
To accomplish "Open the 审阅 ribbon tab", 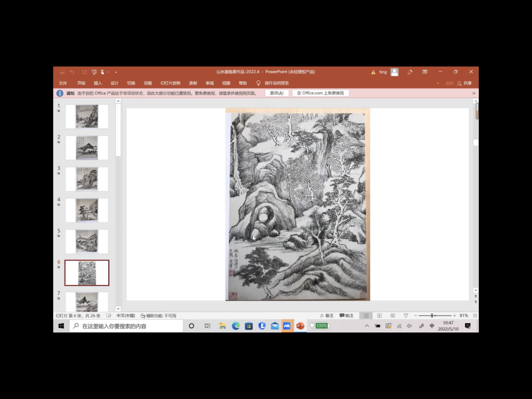I will (210, 83).
